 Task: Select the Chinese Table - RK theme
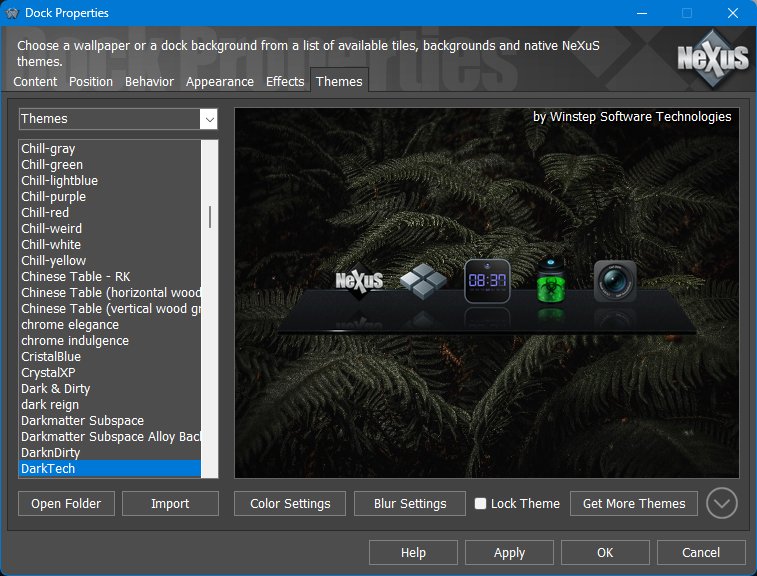point(110,276)
